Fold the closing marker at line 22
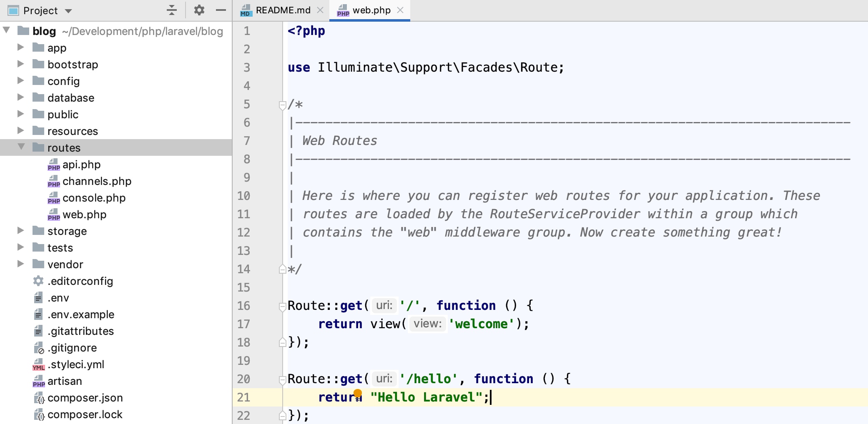The image size is (868, 424). (282, 416)
